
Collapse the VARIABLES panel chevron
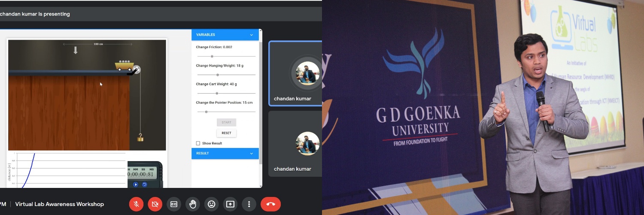pyautogui.click(x=252, y=35)
